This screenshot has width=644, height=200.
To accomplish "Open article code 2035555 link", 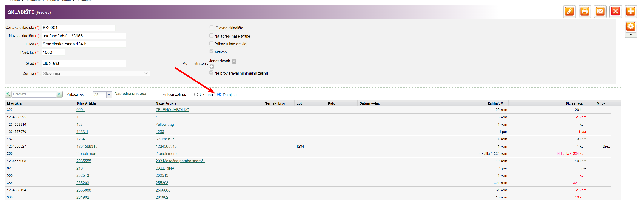I will (x=84, y=161).
